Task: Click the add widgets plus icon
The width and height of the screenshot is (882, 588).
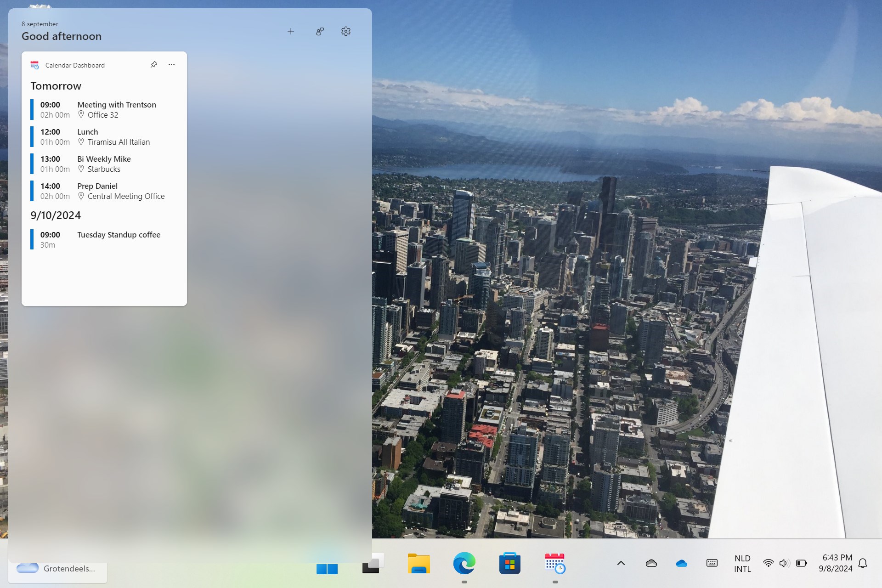Action: coord(290,31)
